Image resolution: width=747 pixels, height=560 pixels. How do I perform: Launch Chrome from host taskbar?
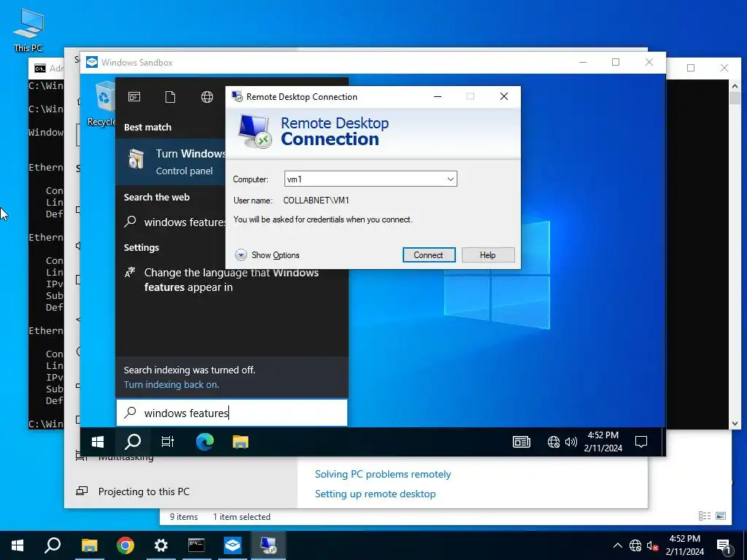pos(125,545)
